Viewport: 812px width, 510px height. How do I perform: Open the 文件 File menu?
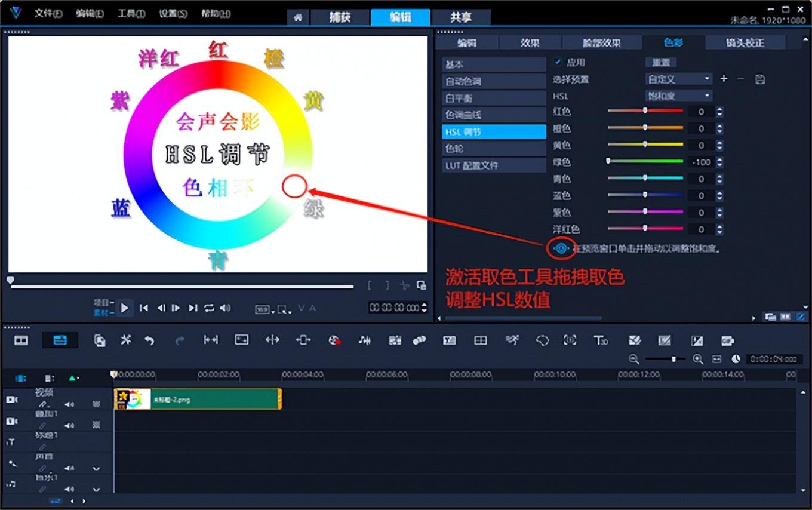coord(48,13)
